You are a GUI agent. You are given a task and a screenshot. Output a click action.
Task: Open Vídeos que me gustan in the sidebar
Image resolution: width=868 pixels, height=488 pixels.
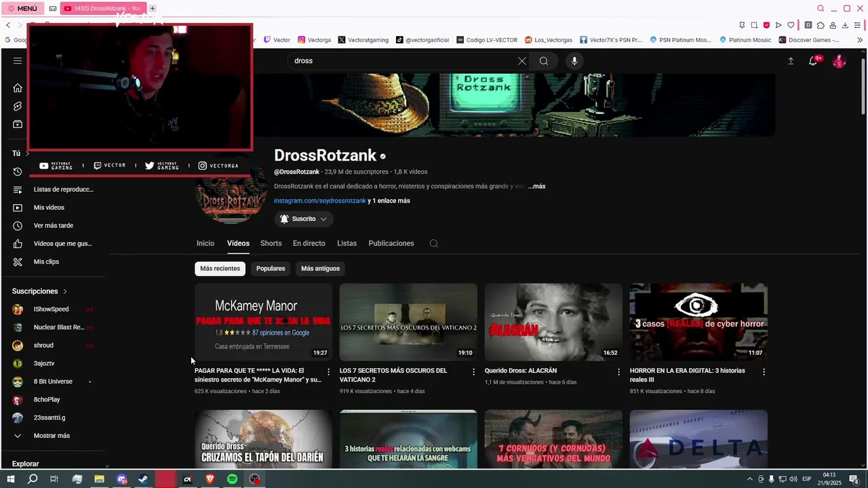tap(54, 244)
